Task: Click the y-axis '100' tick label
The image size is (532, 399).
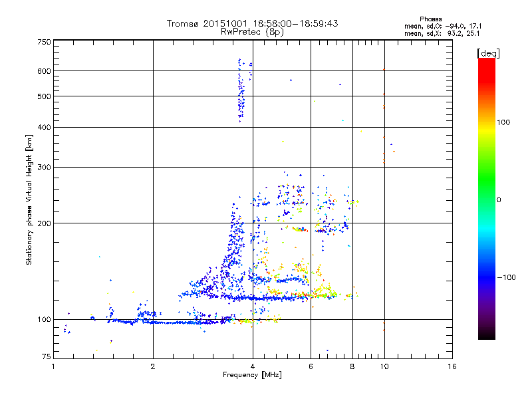Action: click(44, 319)
